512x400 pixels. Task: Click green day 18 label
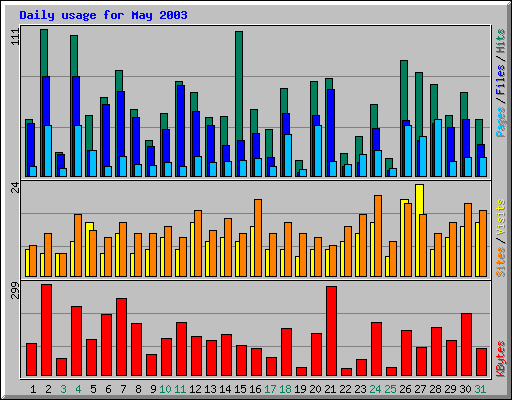click(285, 389)
